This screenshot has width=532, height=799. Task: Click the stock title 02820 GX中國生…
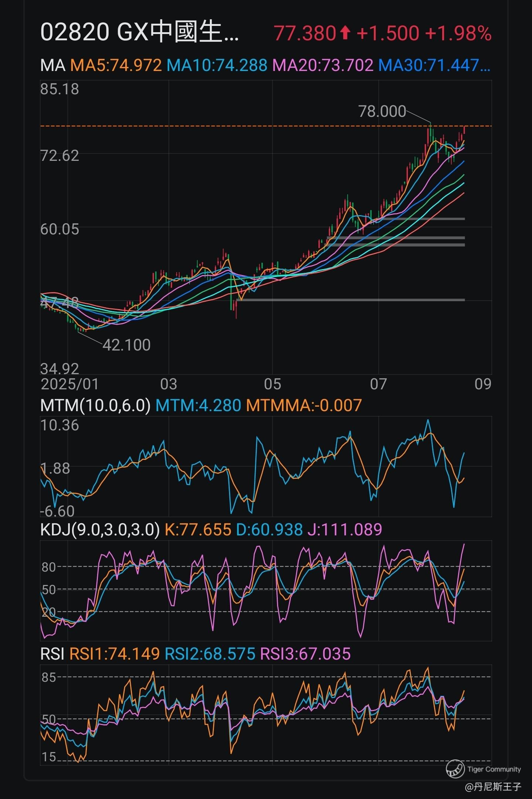[x=140, y=33]
